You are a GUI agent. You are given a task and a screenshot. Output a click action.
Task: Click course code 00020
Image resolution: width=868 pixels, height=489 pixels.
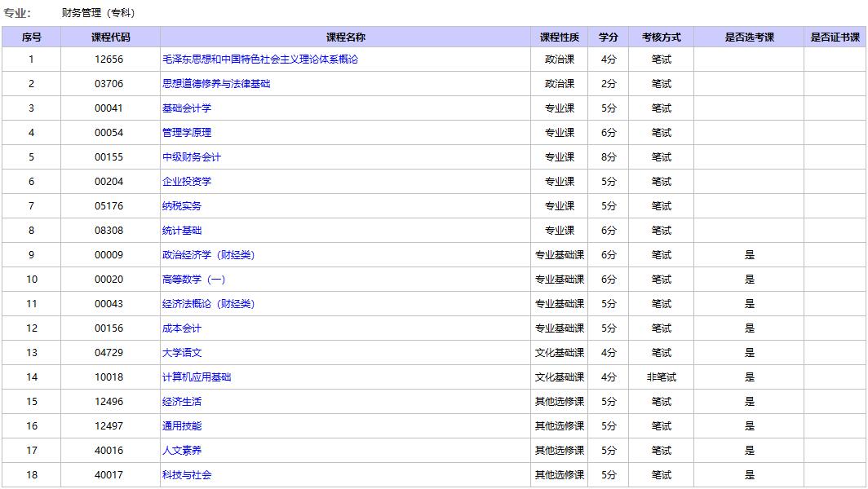pyautogui.click(x=109, y=280)
